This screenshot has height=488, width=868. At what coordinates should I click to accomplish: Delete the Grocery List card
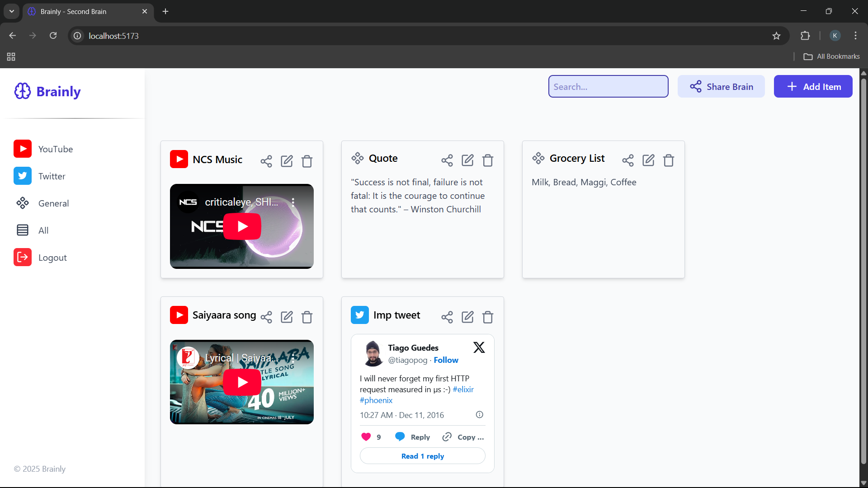668,160
